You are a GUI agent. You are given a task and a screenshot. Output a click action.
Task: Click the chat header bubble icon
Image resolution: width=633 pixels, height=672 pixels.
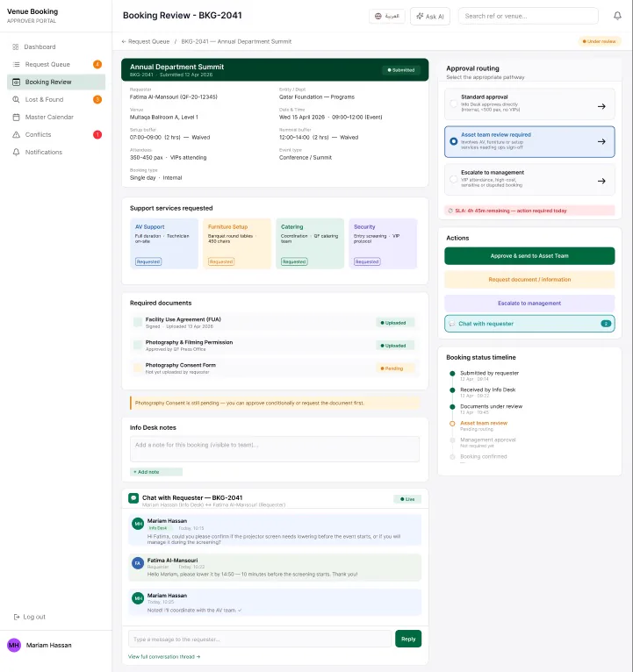click(x=133, y=498)
